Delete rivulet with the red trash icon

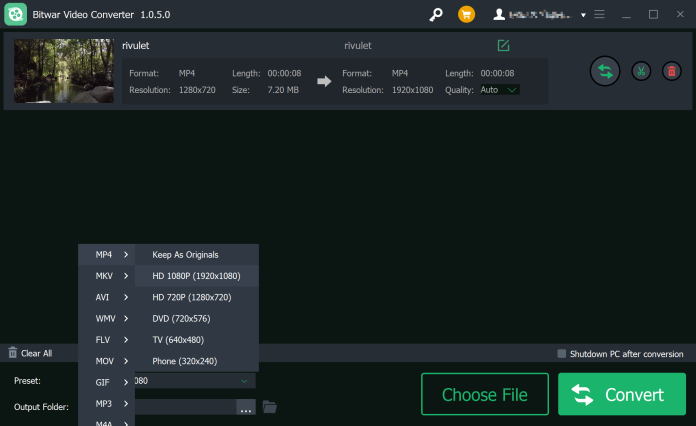[671, 70]
